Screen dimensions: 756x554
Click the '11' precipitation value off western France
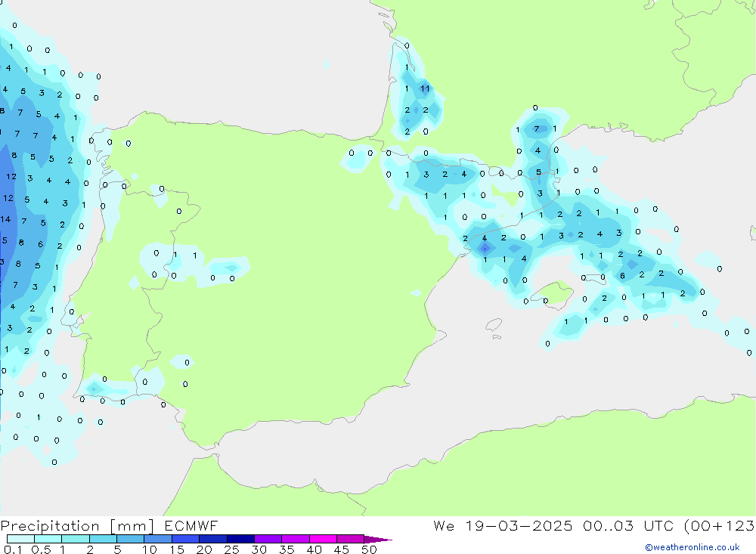click(x=425, y=88)
